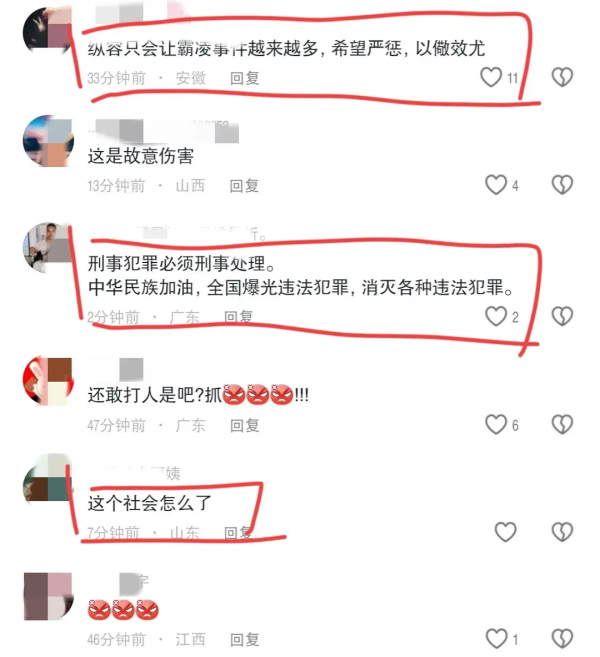The width and height of the screenshot is (600, 657).
Task: Like the angry emoji comment from 江西
Action: pyautogui.click(x=496, y=639)
